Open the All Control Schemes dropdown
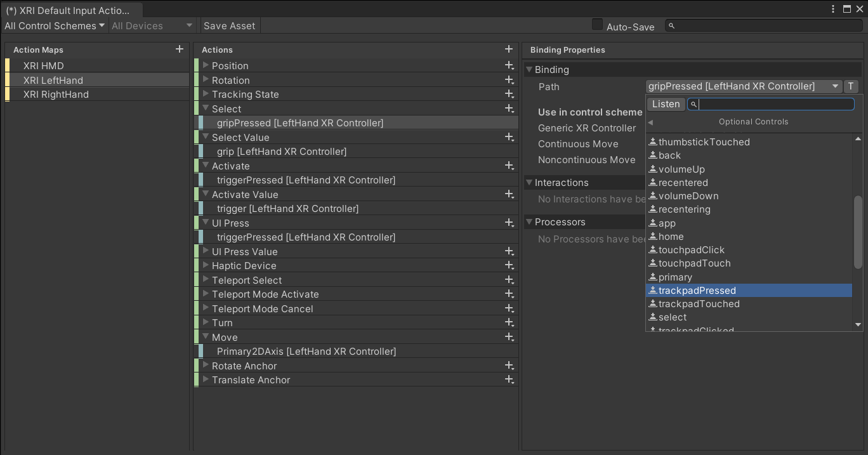This screenshot has width=868, height=455. 55,26
